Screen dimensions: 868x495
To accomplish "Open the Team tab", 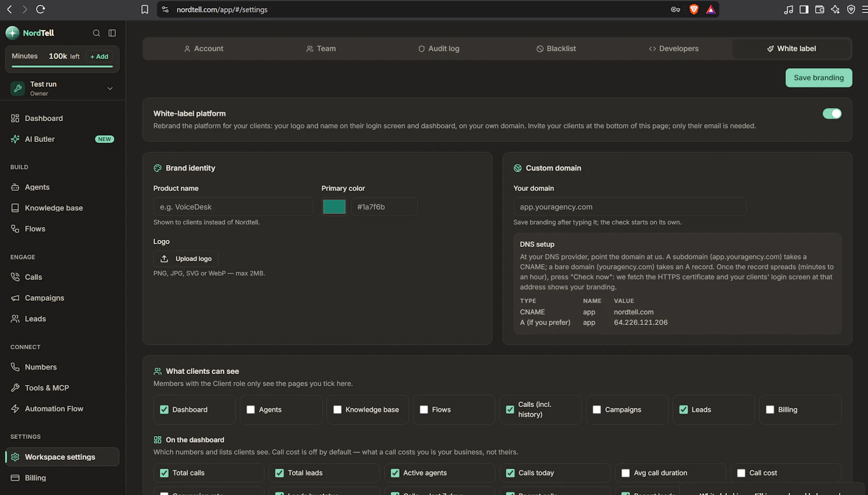I will 321,48.
